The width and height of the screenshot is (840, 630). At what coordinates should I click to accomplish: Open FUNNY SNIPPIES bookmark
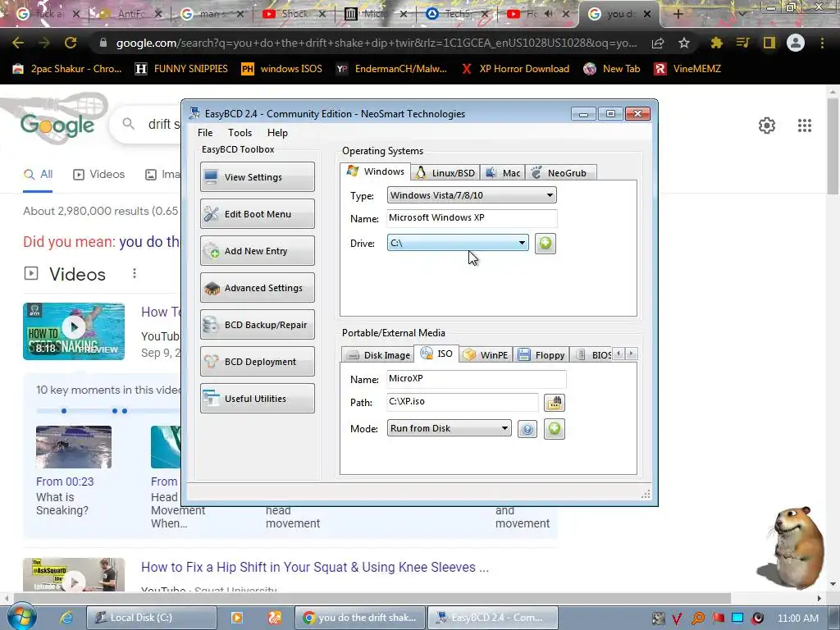181,69
